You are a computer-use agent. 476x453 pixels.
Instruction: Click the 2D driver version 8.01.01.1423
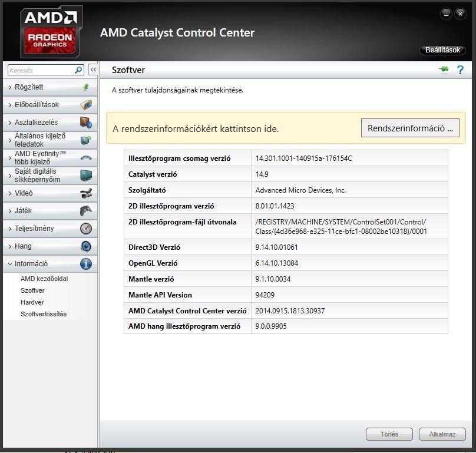tap(275, 206)
